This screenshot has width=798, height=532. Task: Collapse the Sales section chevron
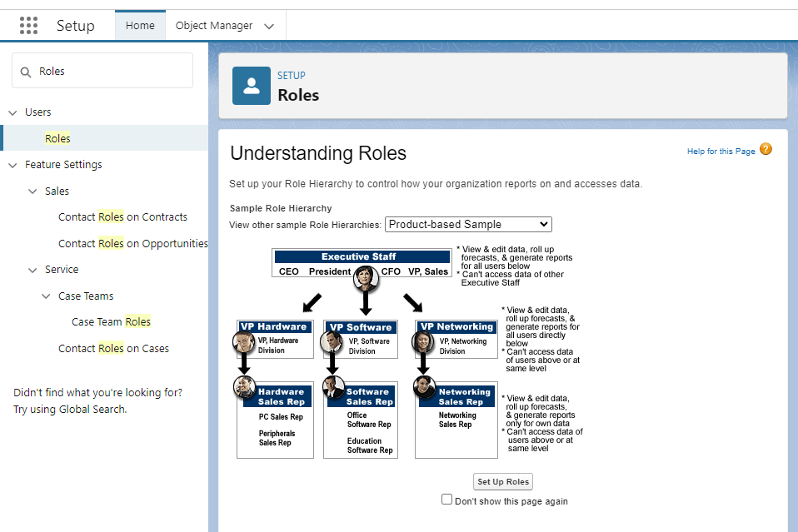(x=32, y=191)
